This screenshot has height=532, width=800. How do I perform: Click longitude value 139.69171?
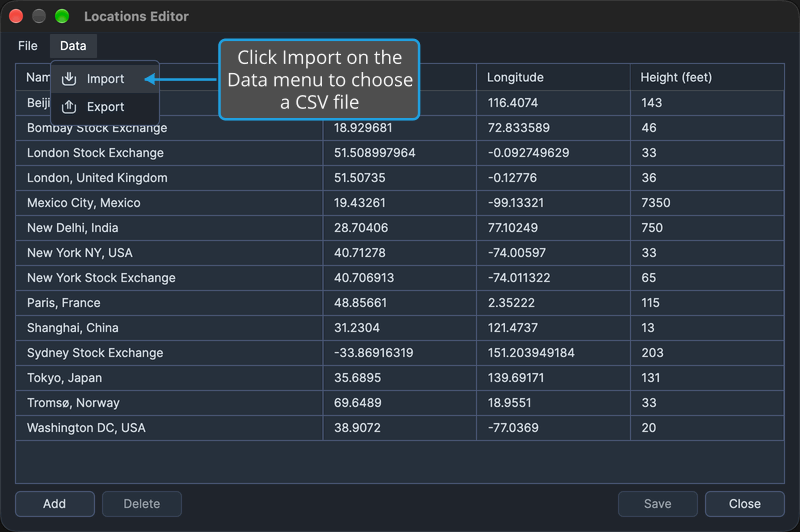[516, 378]
